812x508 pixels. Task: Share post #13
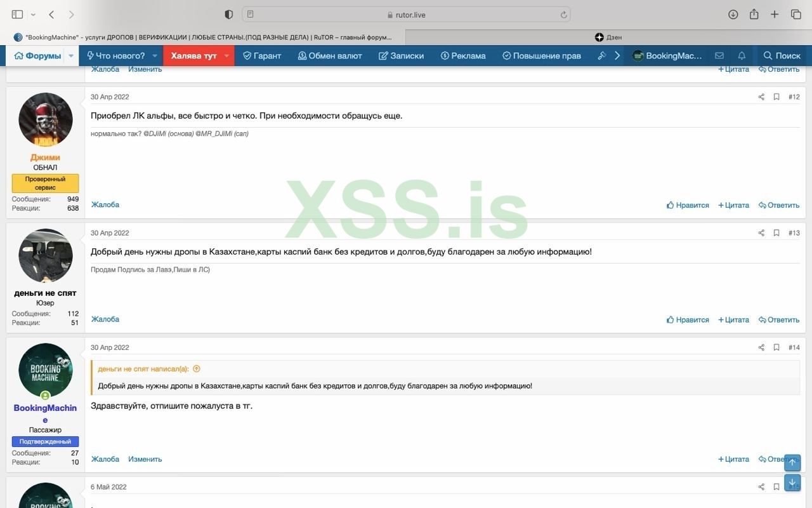tap(761, 233)
